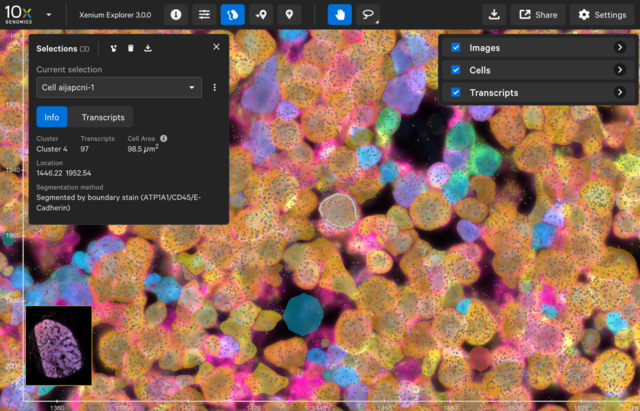Delete selection with the trash icon
Viewport: 640px width, 411px height.
coord(130,47)
